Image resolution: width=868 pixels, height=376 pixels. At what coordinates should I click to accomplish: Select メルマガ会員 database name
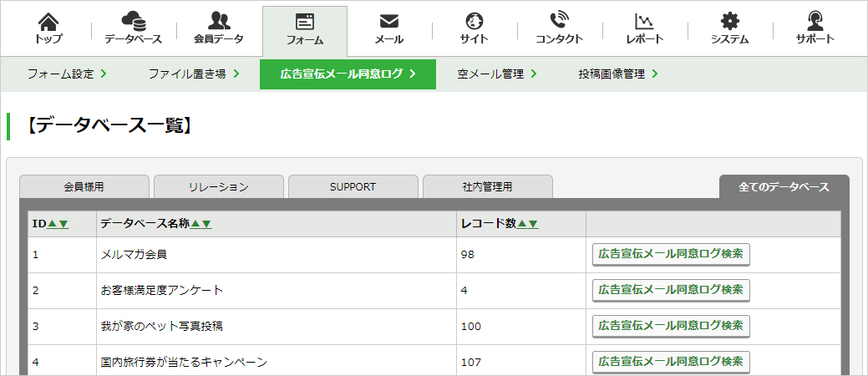[134, 255]
